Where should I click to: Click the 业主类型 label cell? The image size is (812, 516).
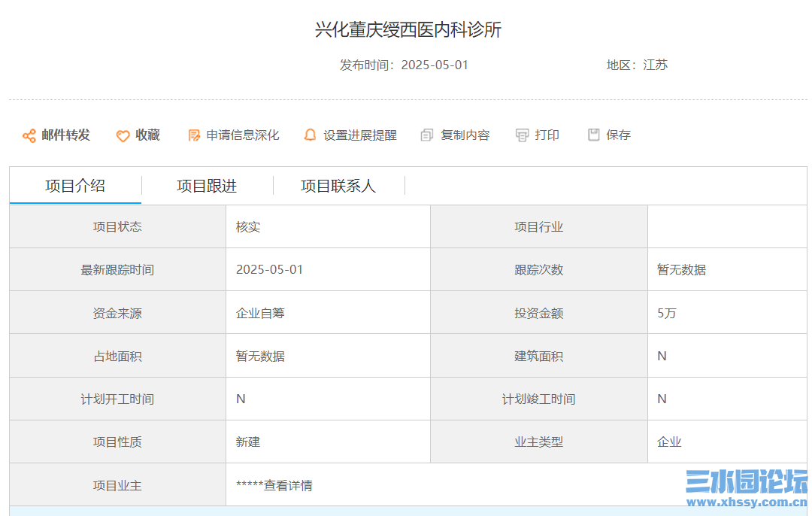pyautogui.click(x=539, y=442)
